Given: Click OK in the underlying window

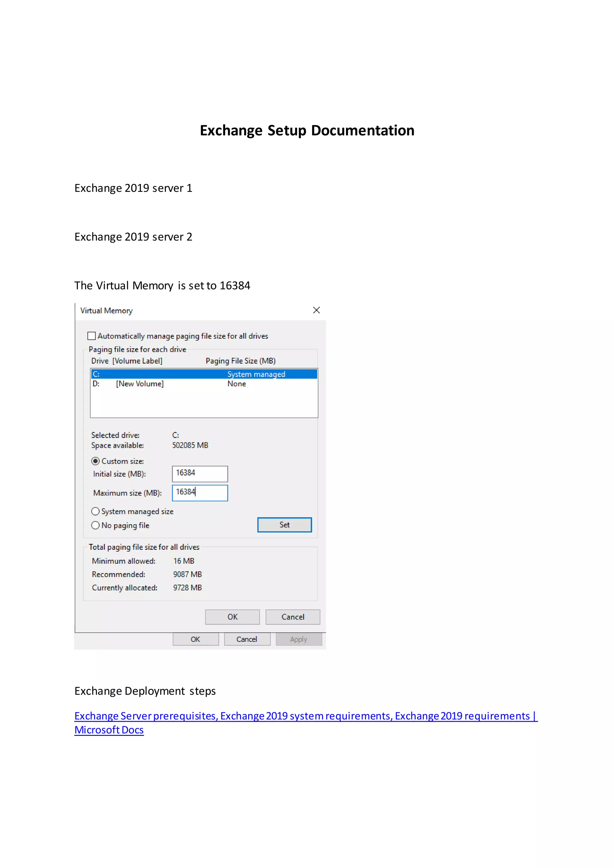Looking at the screenshot, I should pyautogui.click(x=196, y=639).
